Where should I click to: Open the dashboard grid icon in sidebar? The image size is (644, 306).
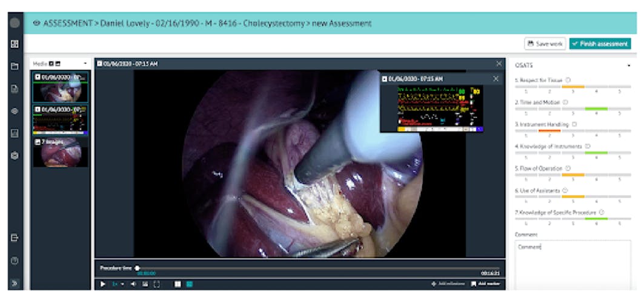15,44
